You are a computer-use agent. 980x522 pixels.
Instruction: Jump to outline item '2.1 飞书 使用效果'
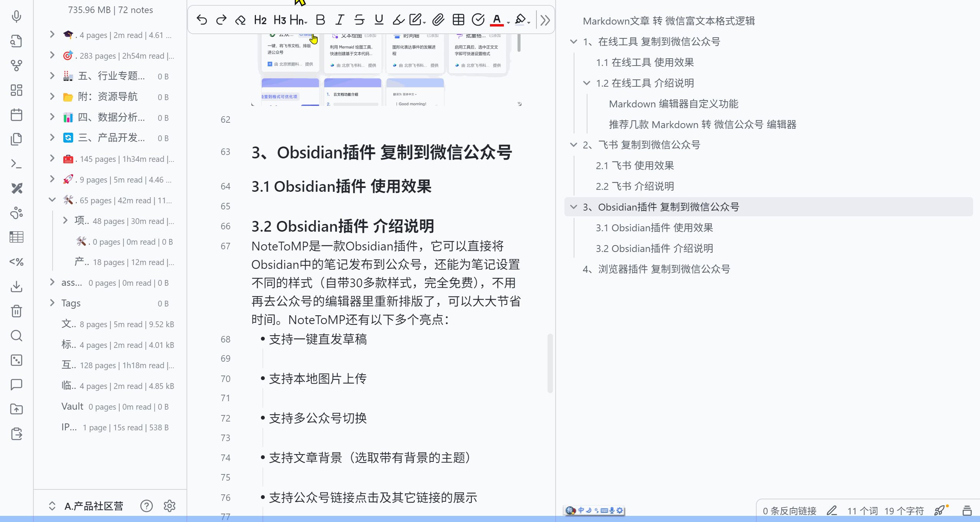pos(635,166)
